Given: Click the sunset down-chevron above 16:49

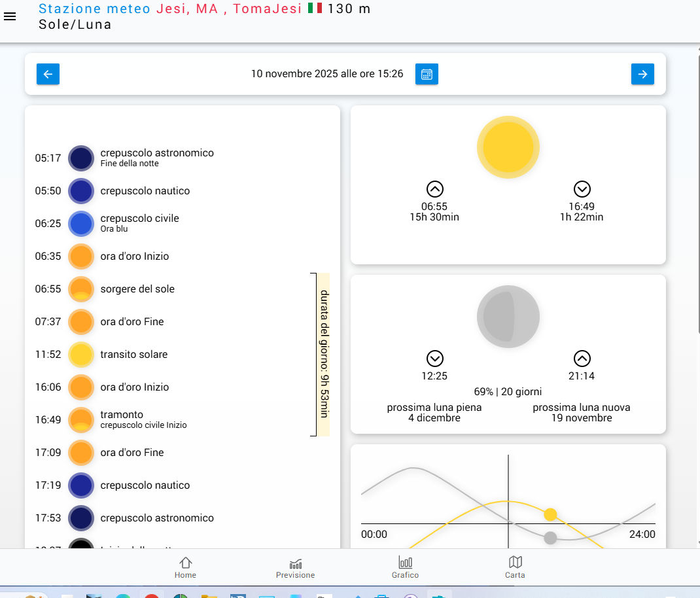Looking at the screenshot, I should [582, 189].
